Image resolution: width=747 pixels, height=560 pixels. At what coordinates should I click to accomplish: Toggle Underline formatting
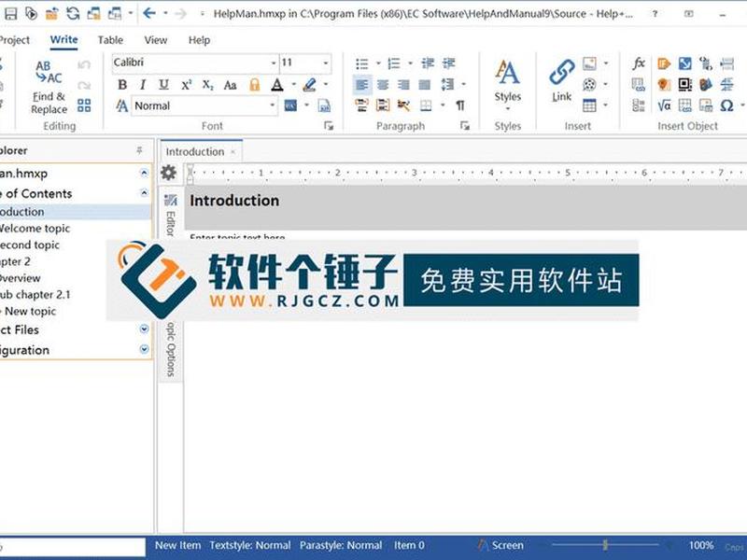coord(163,85)
